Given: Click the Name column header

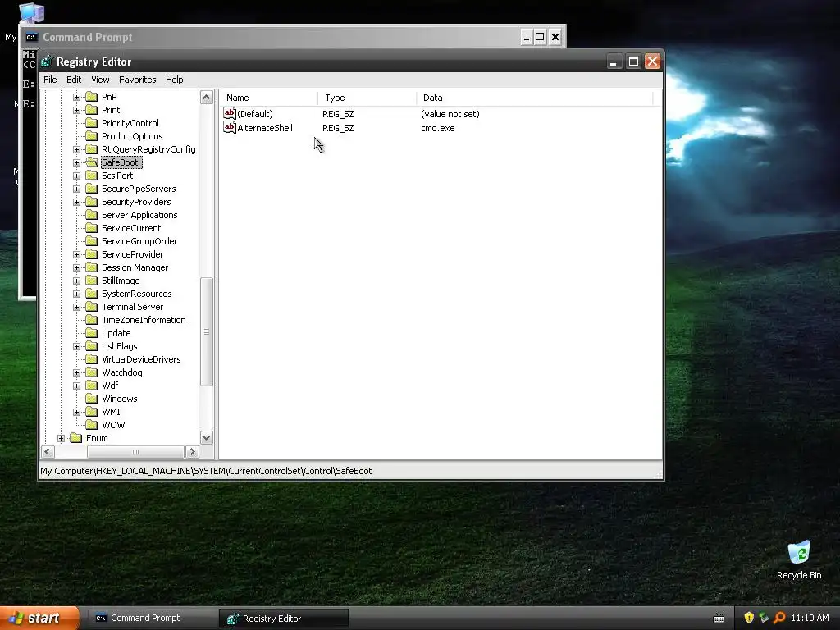Looking at the screenshot, I should [269, 98].
